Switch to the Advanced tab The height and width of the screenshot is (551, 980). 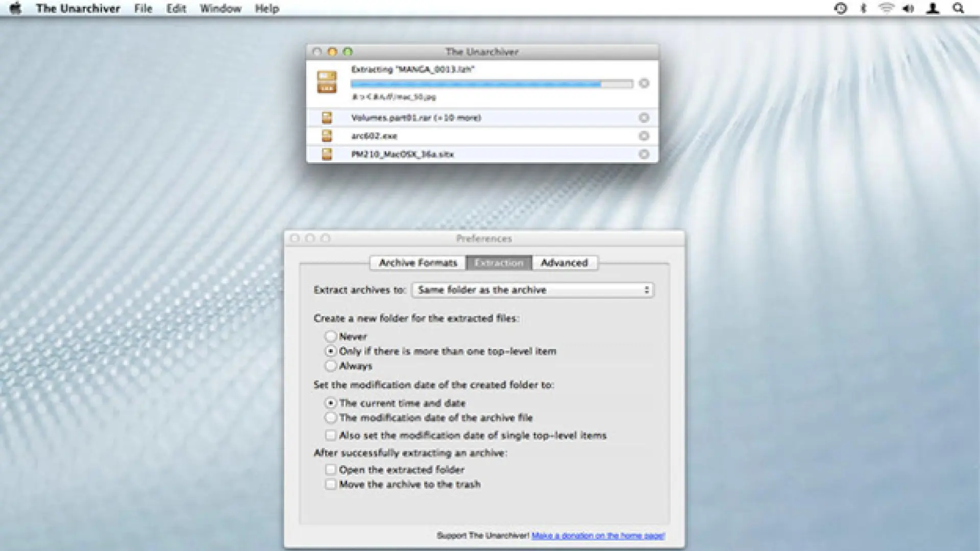[x=564, y=263]
